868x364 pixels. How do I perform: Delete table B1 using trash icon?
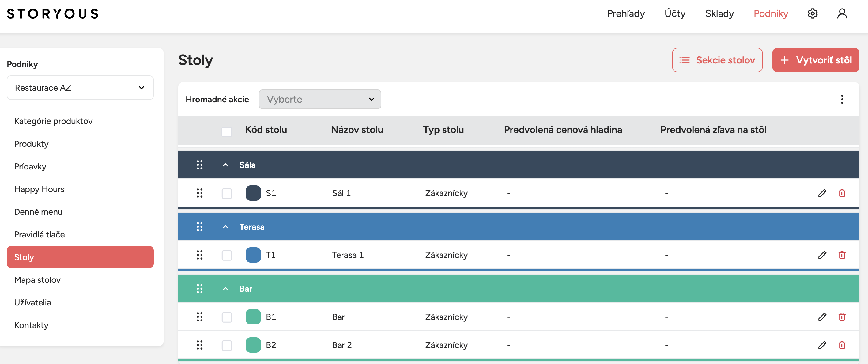click(842, 317)
